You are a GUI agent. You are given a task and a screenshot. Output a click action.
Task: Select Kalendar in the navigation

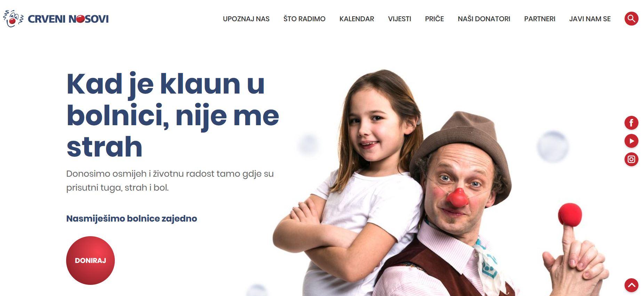[x=357, y=19]
